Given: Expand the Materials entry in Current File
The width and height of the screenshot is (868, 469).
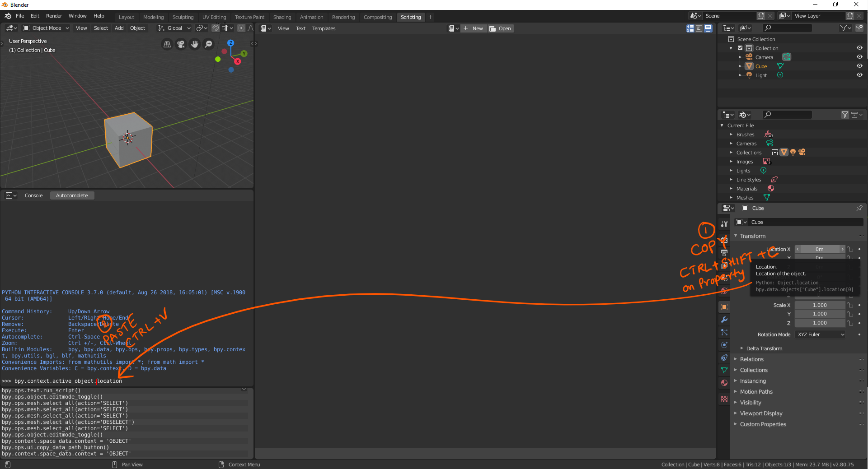Looking at the screenshot, I should pyautogui.click(x=746, y=189).
